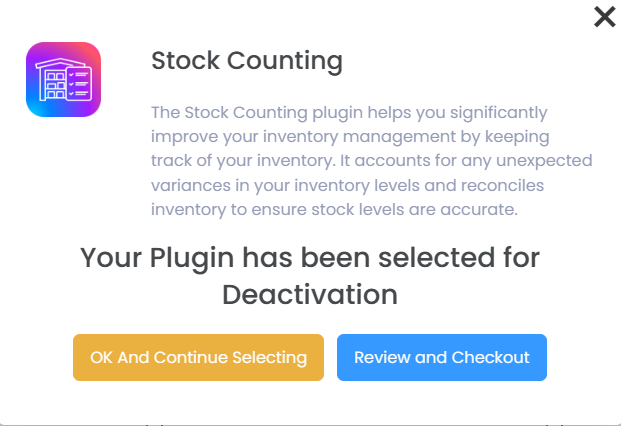Click the line mentioning unexpected variances
The image size is (621, 426).
click(x=371, y=160)
